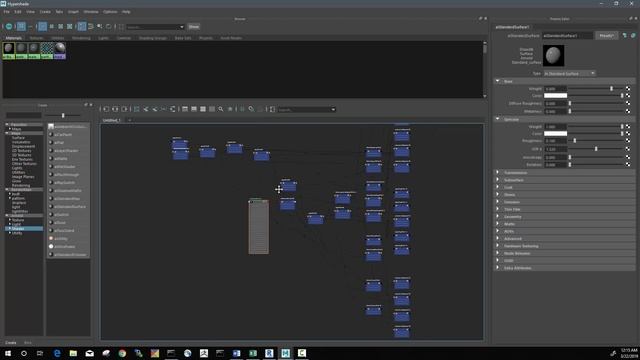
Task: Click the Base Color white swatch
Action: point(555,96)
